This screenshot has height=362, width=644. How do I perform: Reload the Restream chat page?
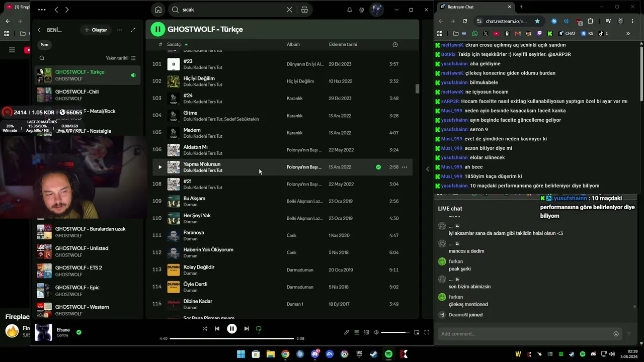click(x=465, y=21)
